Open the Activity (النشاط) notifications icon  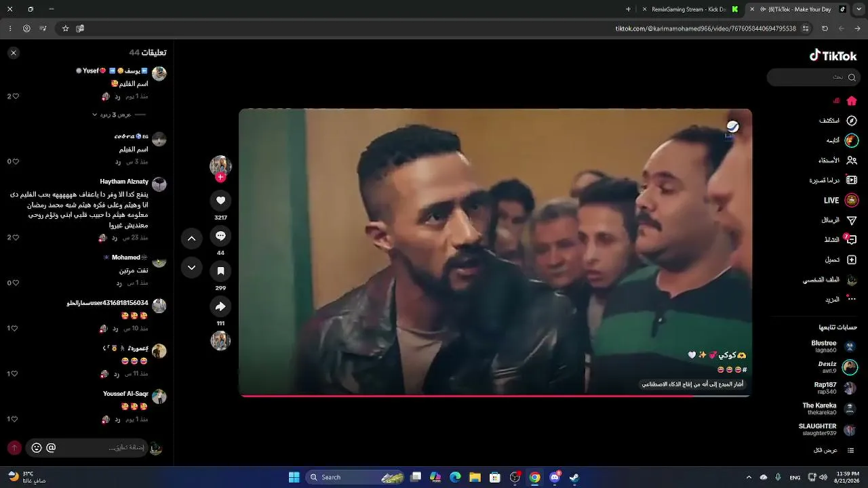[852, 240]
